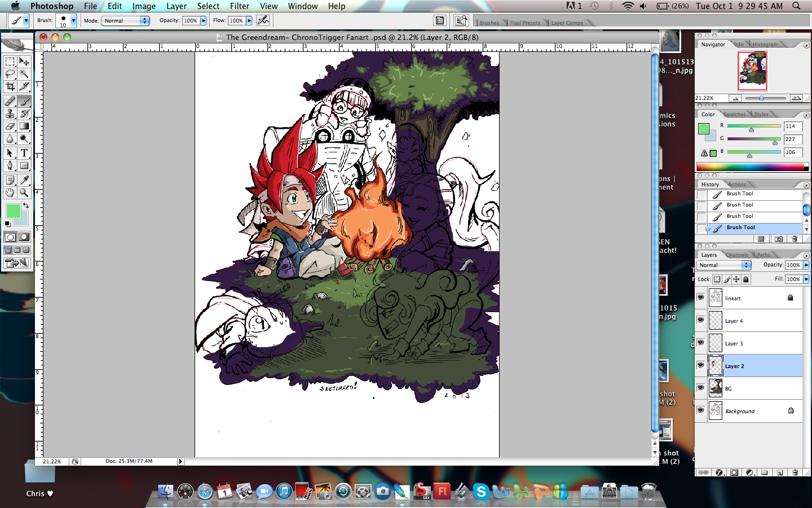Toggle visibility of Layer 2
The image size is (812, 508).
tap(701, 365)
